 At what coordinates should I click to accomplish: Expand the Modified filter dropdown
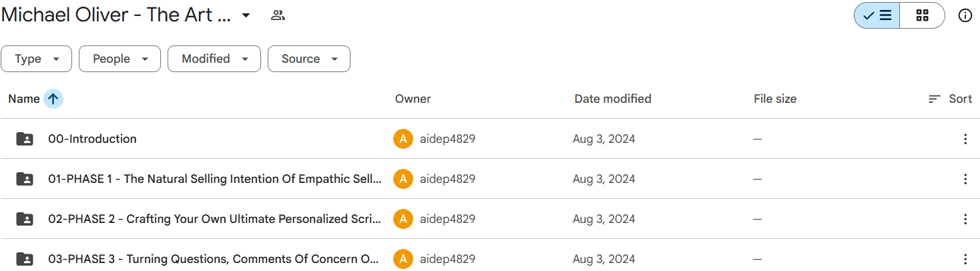point(214,59)
